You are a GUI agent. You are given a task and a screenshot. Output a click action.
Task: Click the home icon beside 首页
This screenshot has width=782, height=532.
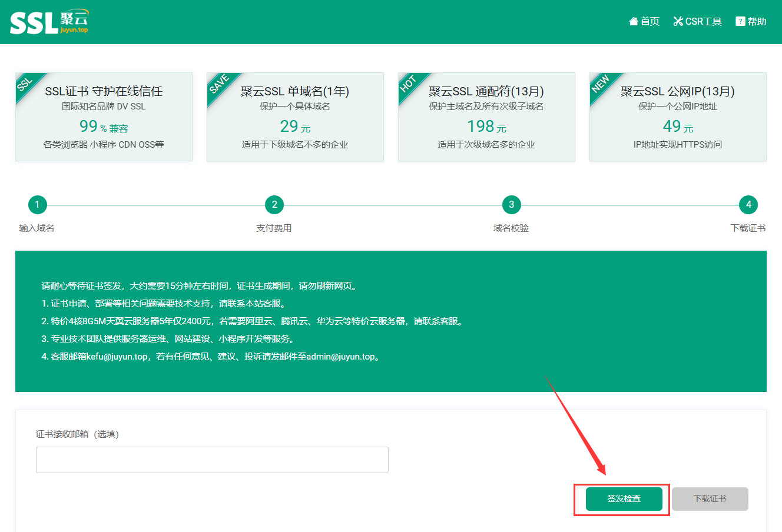pos(634,22)
